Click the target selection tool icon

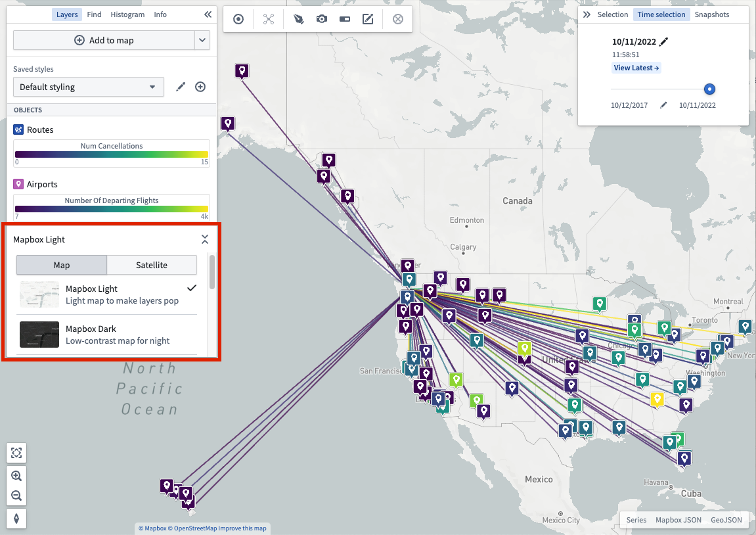coord(238,19)
